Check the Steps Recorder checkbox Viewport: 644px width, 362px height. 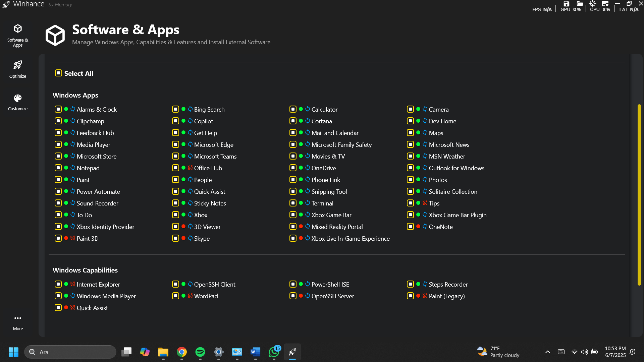[x=410, y=284]
